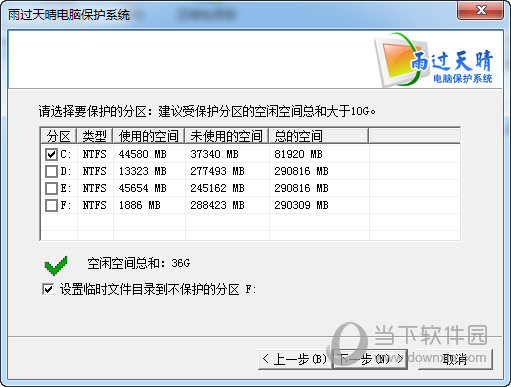The height and width of the screenshot is (387, 511).
Task: Select the 45654 MB used space cell
Action: coord(143,188)
